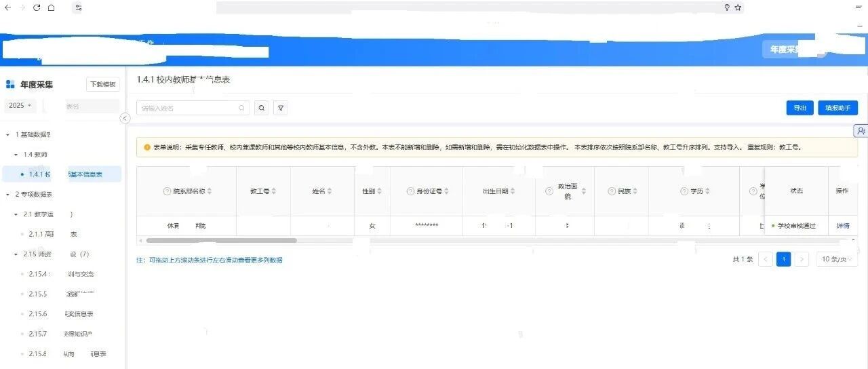Sort by 教工号 column arrows
868x369 pixels.
[x=274, y=191]
